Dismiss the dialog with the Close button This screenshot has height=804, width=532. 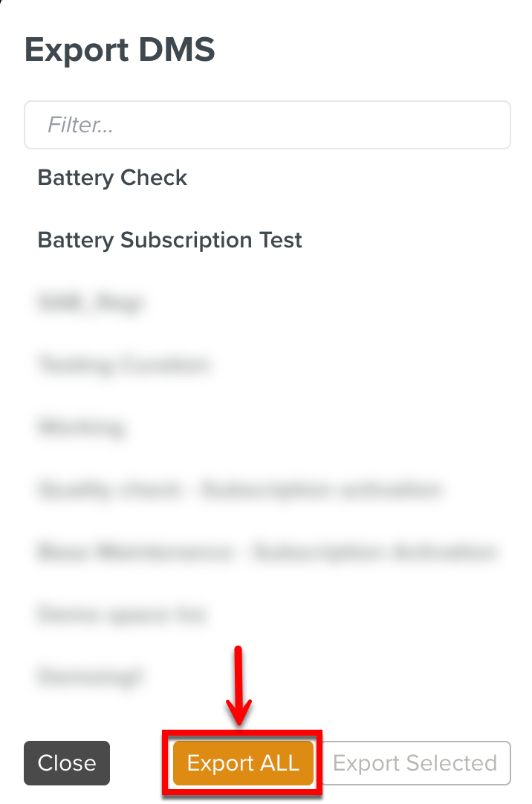[67, 763]
